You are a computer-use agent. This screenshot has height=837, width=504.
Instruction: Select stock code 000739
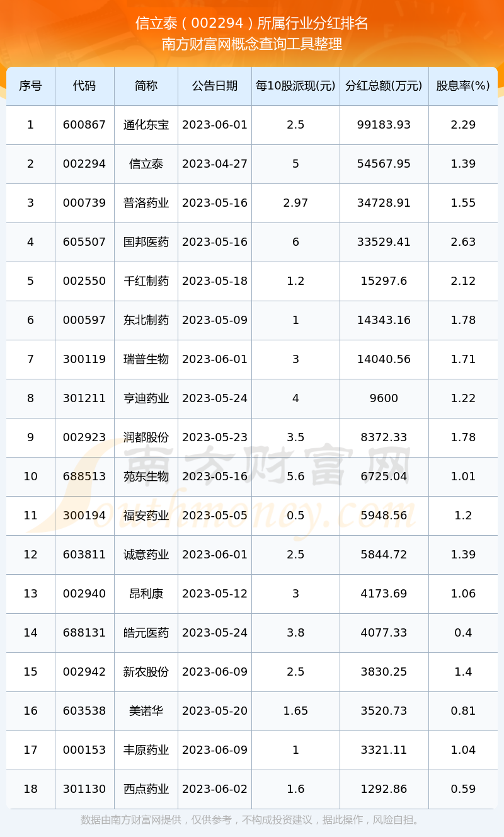coord(84,203)
